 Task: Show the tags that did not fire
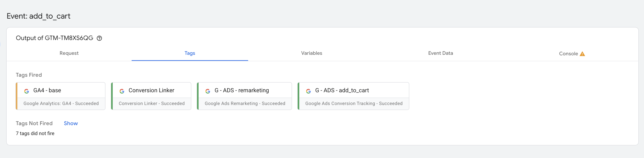pos(71,123)
